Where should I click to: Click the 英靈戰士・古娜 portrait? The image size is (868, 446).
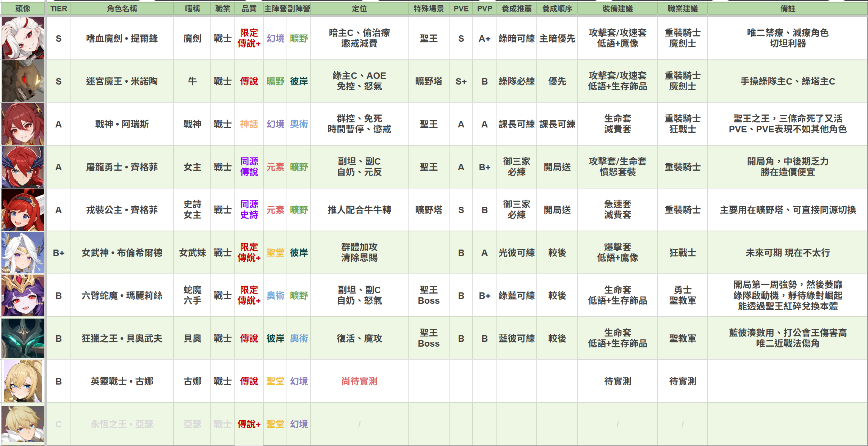(x=23, y=381)
